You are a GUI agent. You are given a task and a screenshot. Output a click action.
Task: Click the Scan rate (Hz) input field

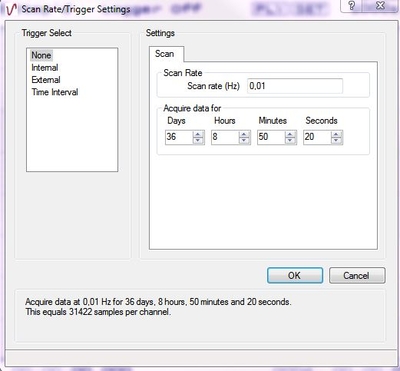[295, 86]
